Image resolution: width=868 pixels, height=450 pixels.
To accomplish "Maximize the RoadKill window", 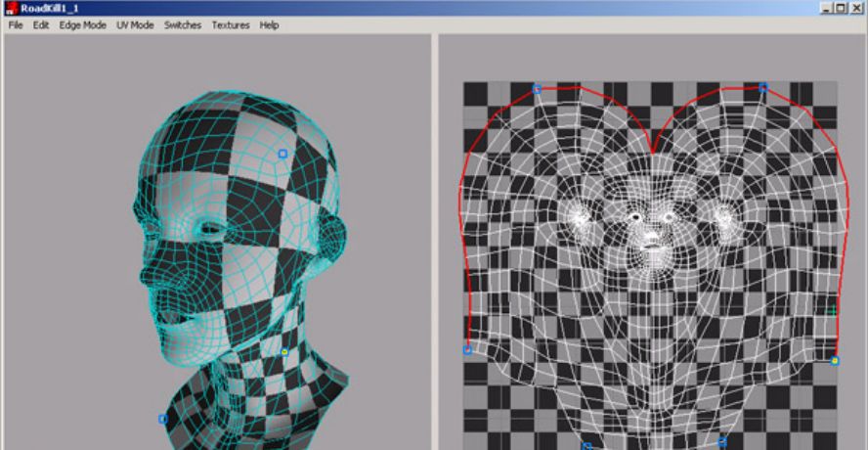I will [x=841, y=8].
